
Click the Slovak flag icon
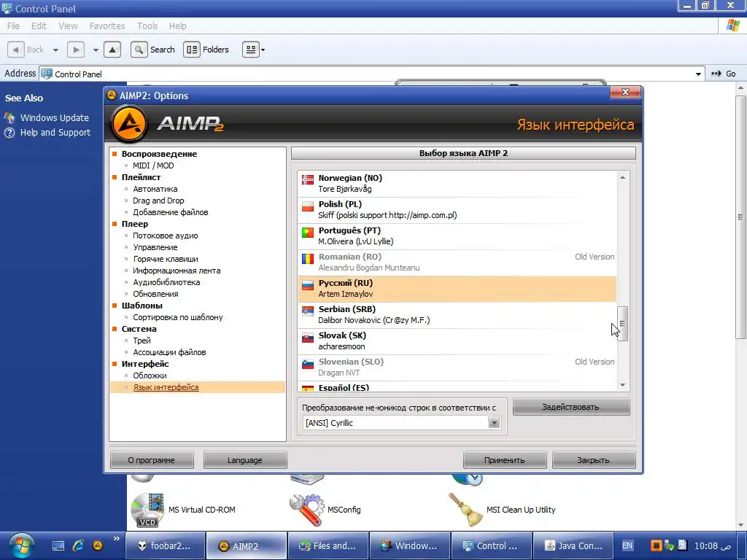tap(308, 338)
